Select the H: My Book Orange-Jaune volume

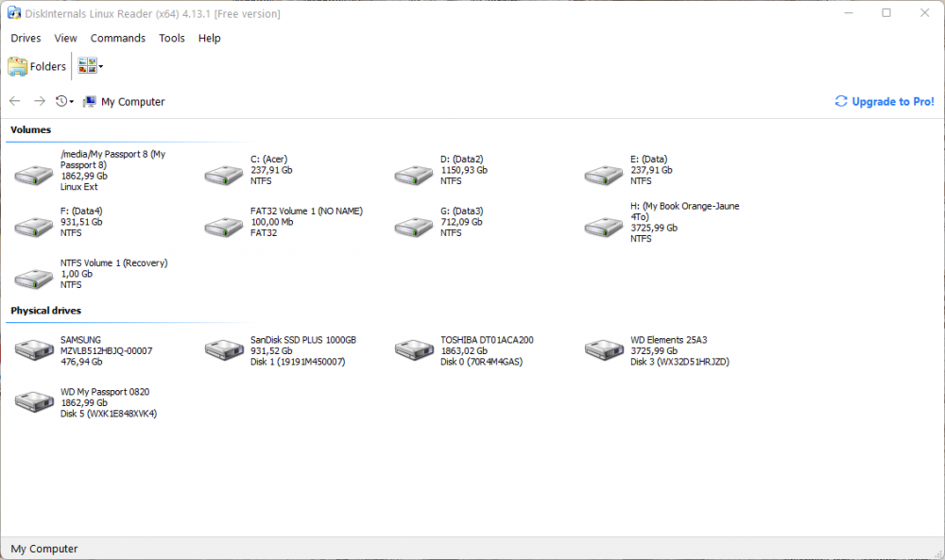(x=603, y=226)
